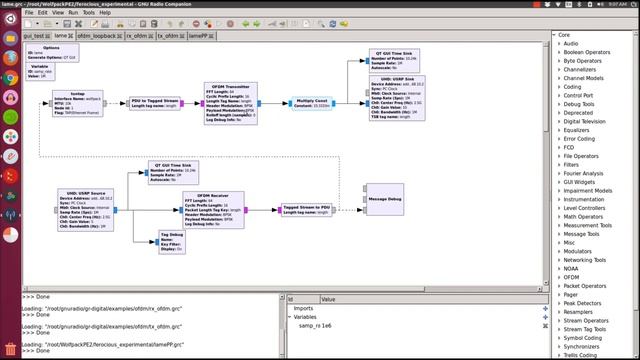
Task: Expand the GUI Widgets category
Action: coord(560,182)
